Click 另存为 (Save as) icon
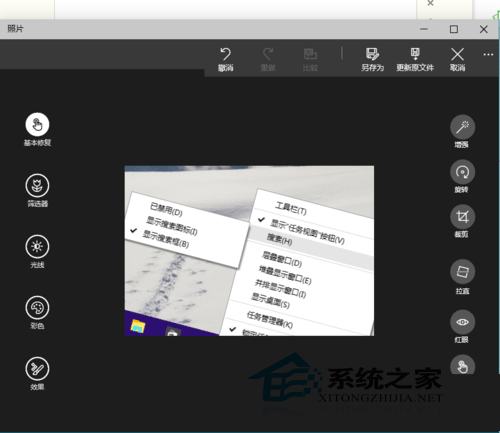500x433 pixels. [x=372, y=54]
